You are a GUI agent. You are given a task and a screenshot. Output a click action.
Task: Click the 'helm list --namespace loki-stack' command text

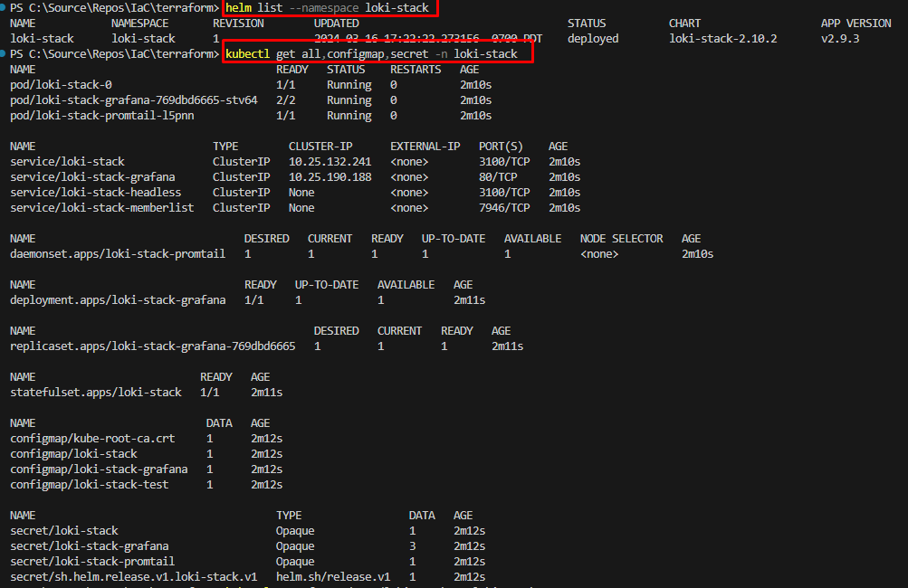coord(327,7)
